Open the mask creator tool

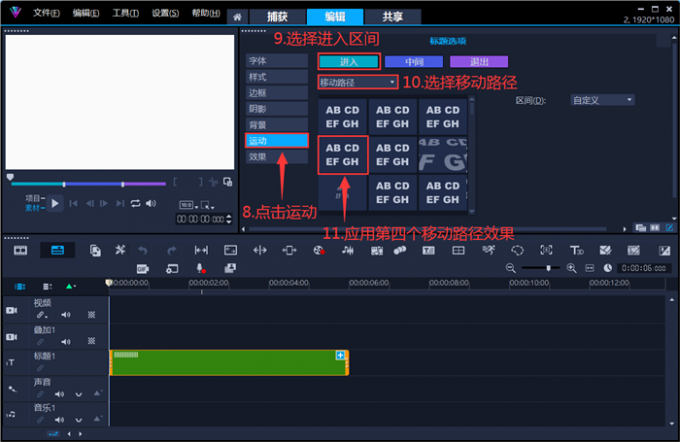517,250
